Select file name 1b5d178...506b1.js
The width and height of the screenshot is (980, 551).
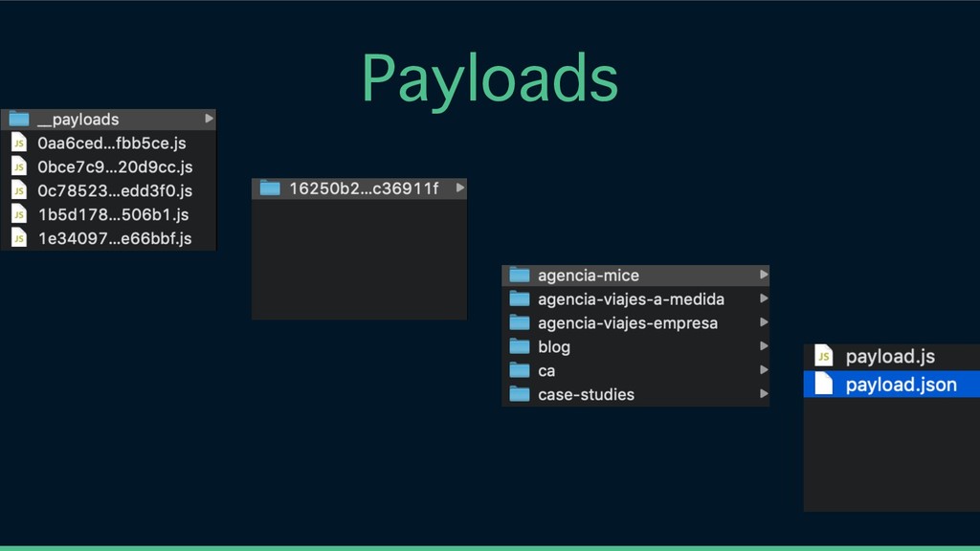click(113, 214)
